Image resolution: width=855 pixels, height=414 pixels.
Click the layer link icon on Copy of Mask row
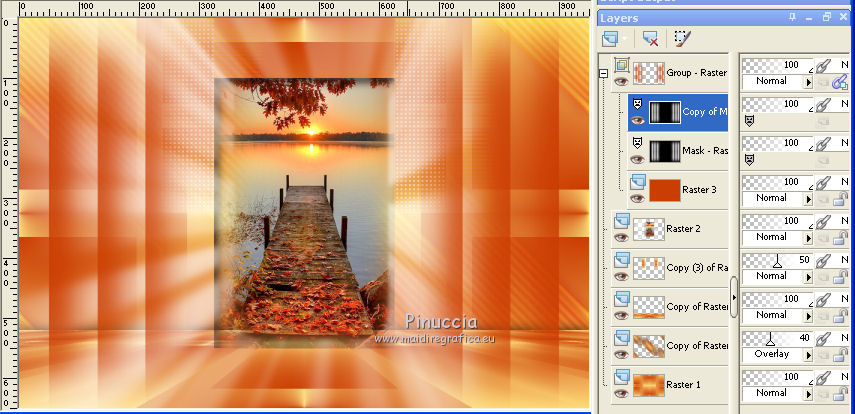tap(823, 105)
